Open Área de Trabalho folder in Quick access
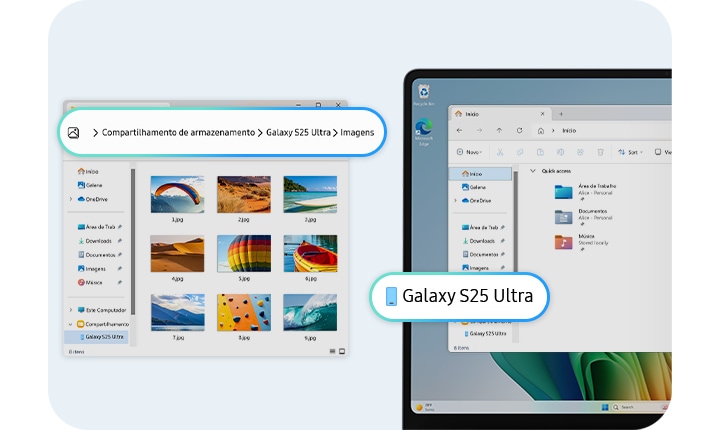Viewport: 720px width, 430px height. tap(585, 191)
